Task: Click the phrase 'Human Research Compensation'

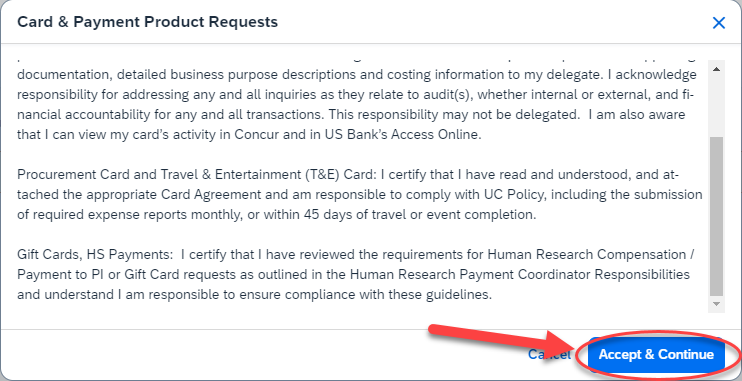Action: coord(586,255)
